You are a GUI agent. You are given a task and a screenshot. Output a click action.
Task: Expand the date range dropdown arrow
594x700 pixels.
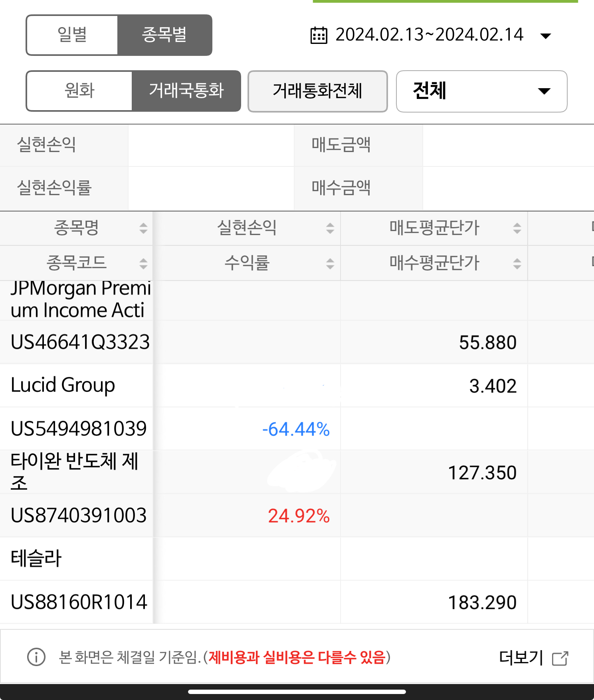tap(545, 36)
